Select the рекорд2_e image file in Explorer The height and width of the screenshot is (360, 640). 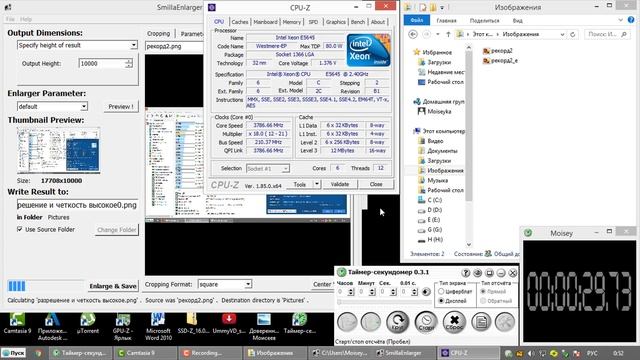coord(500,60)
